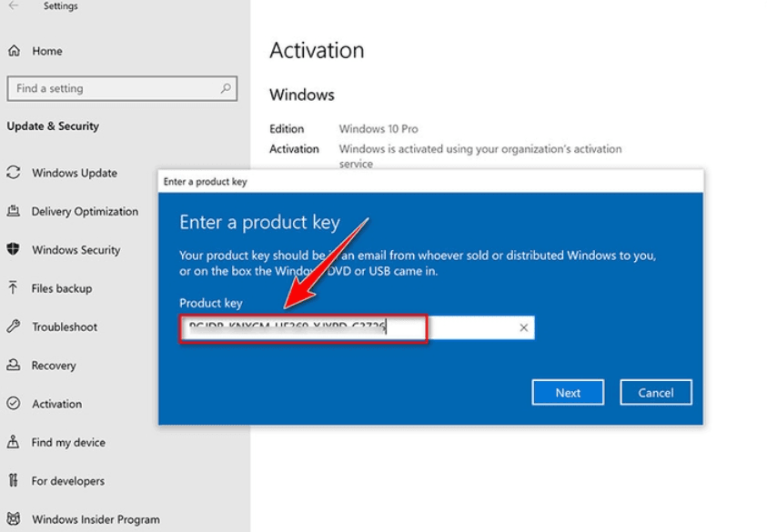
Task: Go to Home settings page
Action: click(x=47, y=51)
